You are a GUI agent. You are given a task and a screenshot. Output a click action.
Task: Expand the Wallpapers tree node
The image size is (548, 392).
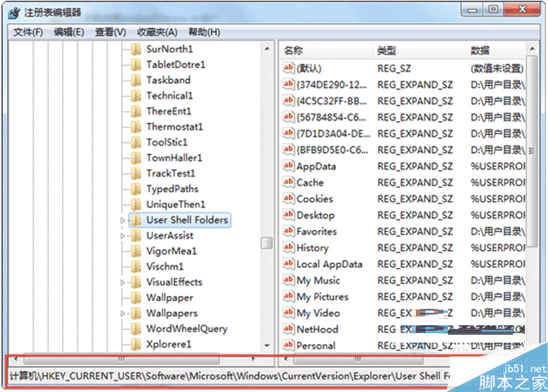point(123,314)
